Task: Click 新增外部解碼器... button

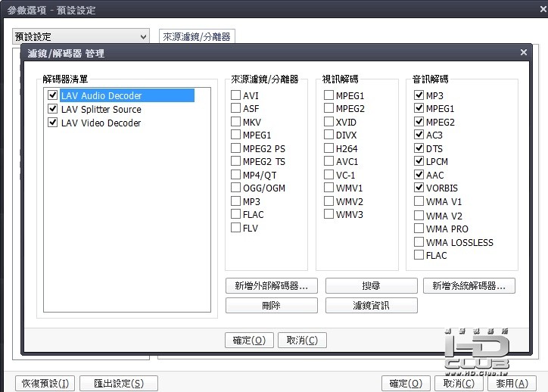Action: [272, 286]
